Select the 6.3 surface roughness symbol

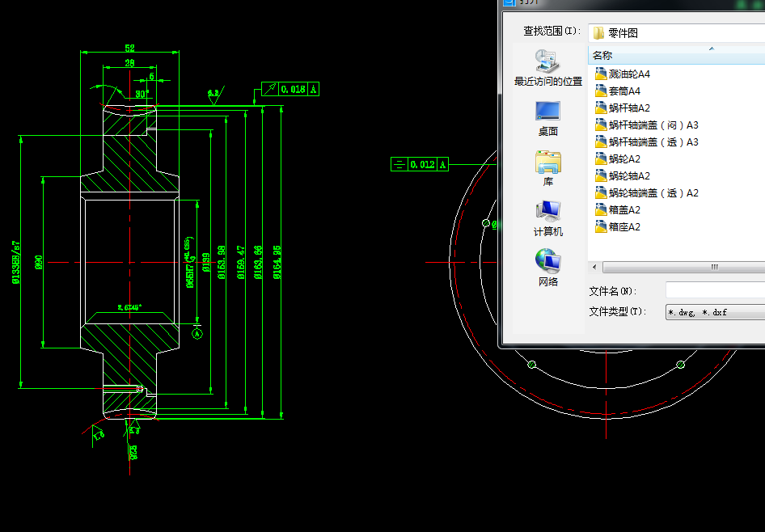pyautogui.click(x=214, y=95)
